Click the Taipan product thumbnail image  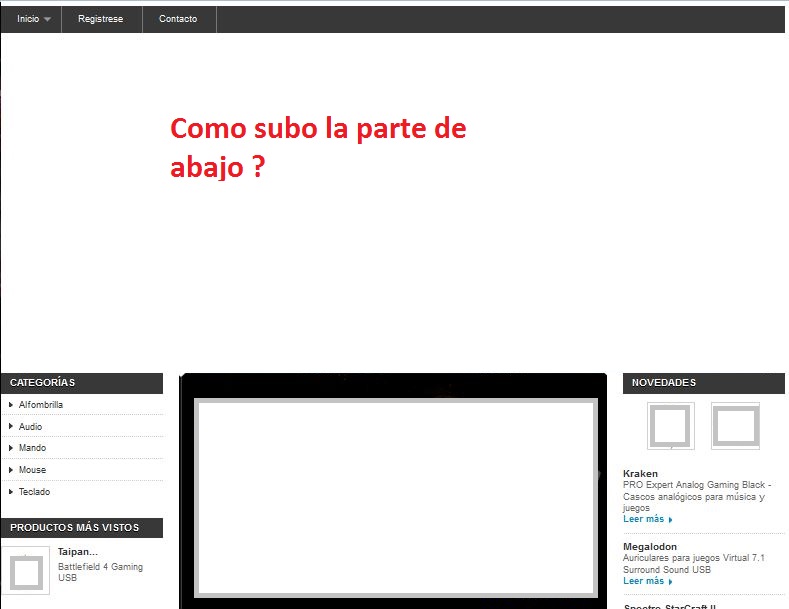(x=26, y=571)
